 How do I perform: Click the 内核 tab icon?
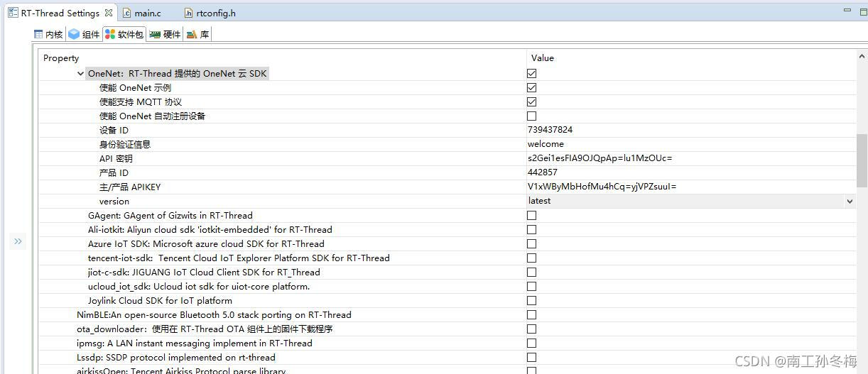pyautogui.click(x=38, y=34)
